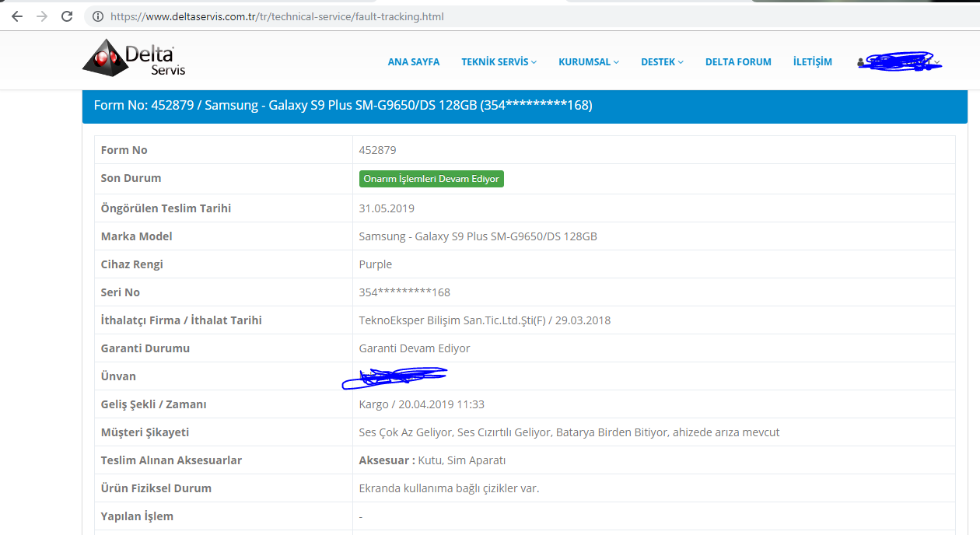Select the Öngörülen Teslim Tarihi label
This screenshot has width=980, height=535.
click(x=166, y=208)
